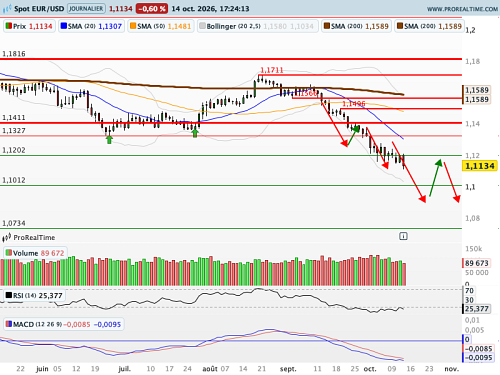
Task: Click the 0,005 MACD axis label
Action: (474, 330)
